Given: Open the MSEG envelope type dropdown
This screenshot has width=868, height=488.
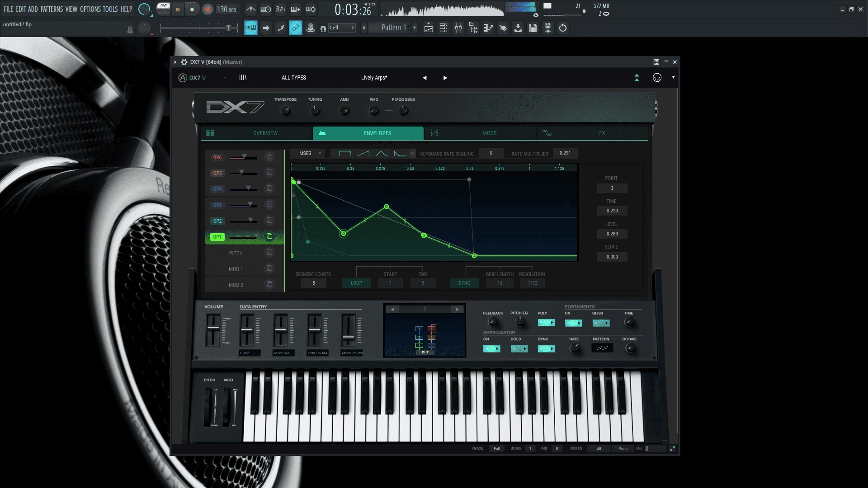Looking at the screenshot, I should tap(308, 154).
